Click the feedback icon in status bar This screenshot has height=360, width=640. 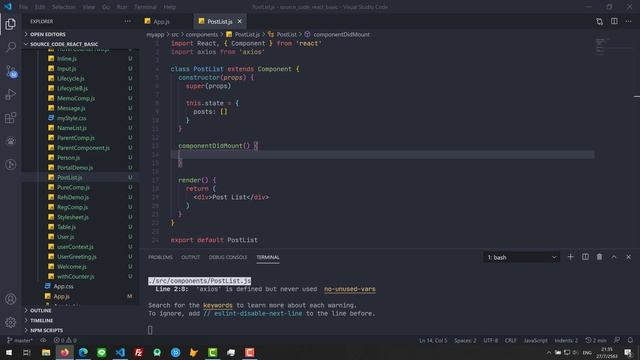tap(617, 340)
